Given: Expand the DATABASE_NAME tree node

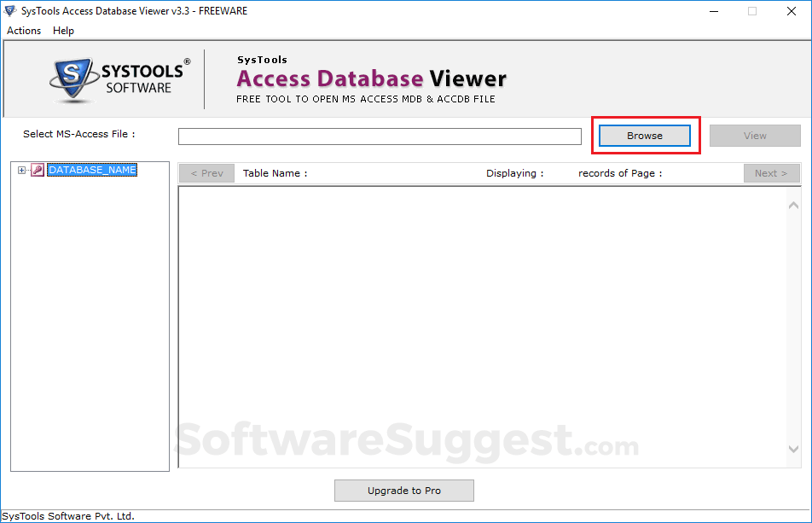Looking at the screenshot, I should pos(21,170).
